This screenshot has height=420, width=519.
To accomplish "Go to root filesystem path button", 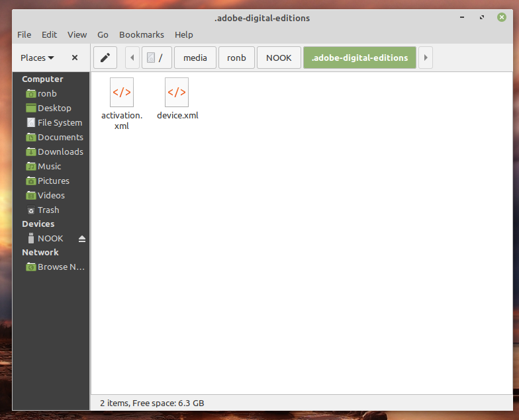I will click(156, 58).
